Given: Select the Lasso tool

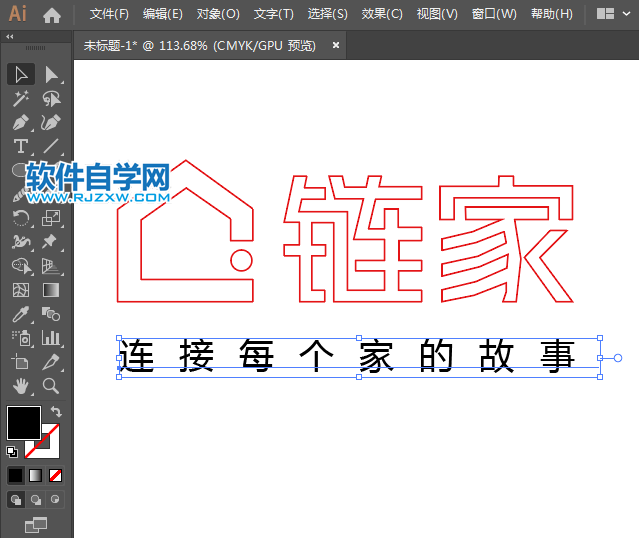Looking at the screenshot, I should pyautogui.click(x=51, y=99).
